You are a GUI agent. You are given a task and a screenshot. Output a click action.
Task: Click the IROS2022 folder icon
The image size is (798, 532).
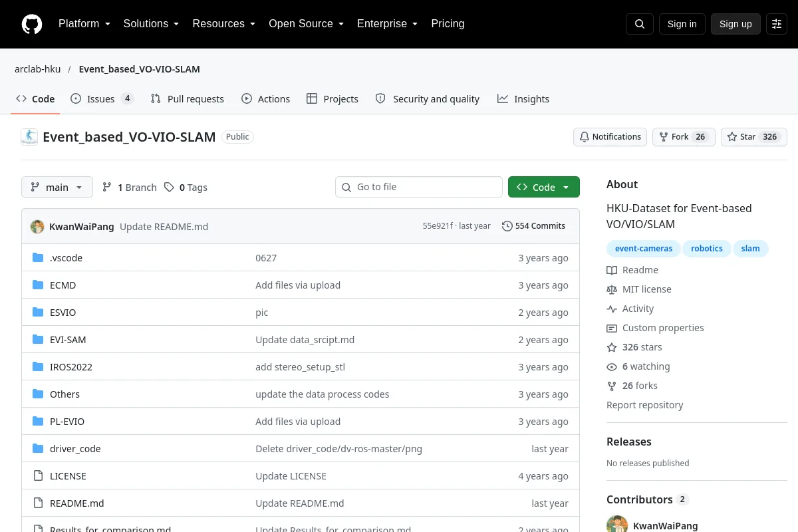[x=38, y=367]
